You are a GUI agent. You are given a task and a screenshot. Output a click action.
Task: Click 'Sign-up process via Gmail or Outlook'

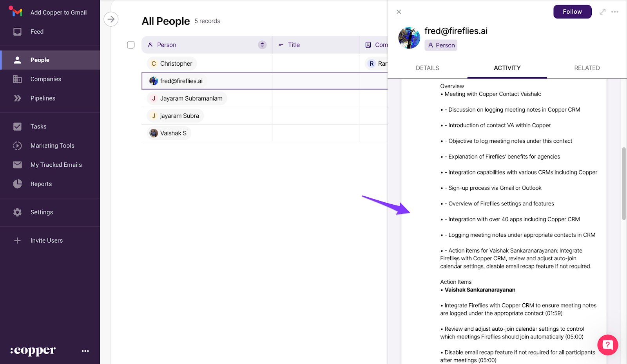tap(495, 188)
